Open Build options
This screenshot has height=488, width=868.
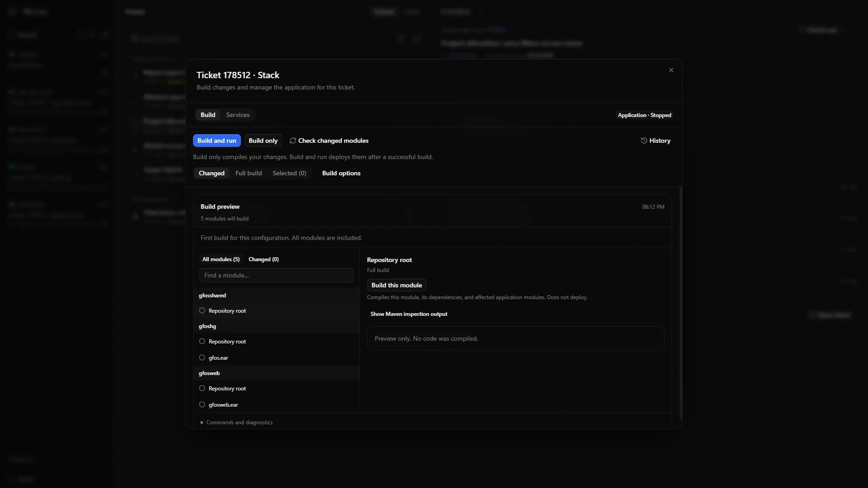(x=341, y=174)
